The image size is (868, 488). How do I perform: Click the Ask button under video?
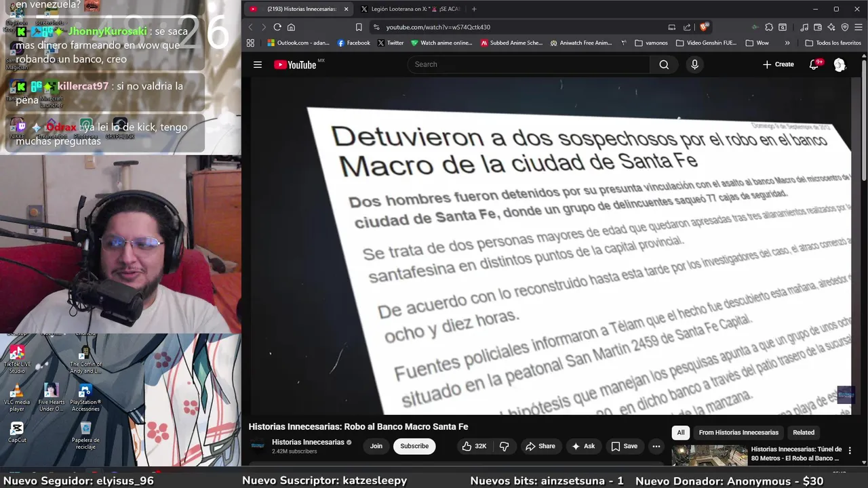click(x=583, y=446)
